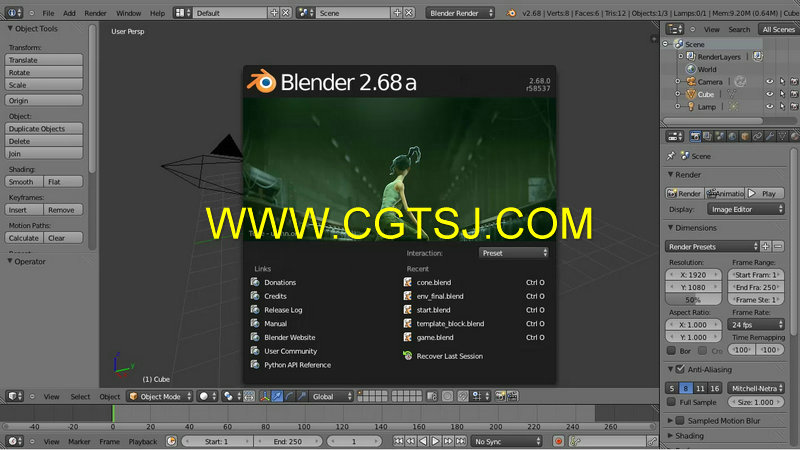Select the scale manipulator icon
Viewport: 800px width, 450px height.
[302, 396]
